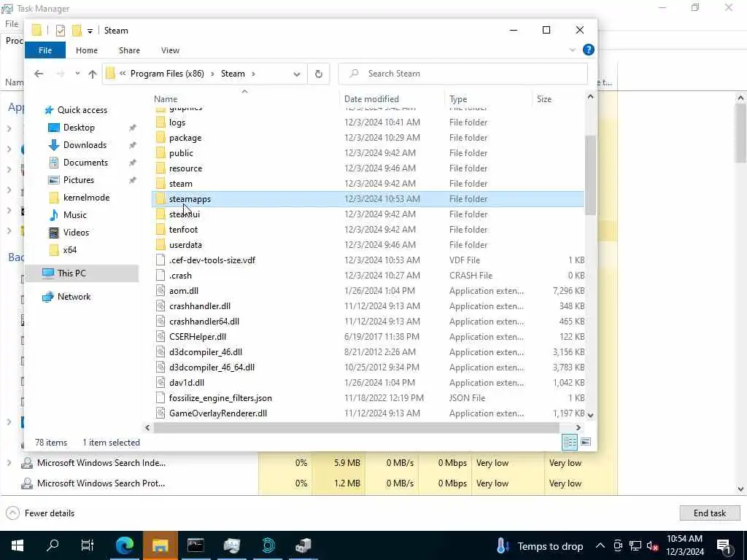Select the tenfoot folder
Image resolution: width=747 pixels, height=560 pixels.
tap(368, 230)
